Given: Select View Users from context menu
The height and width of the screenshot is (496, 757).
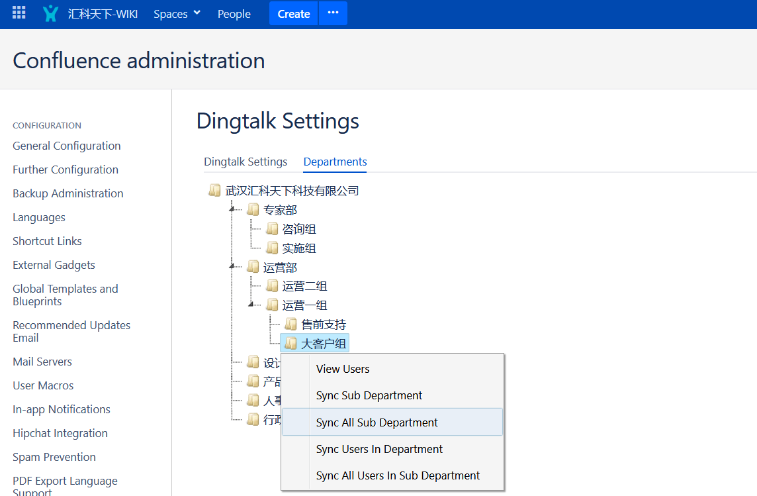Looking at the screenshot, I should [343, 369].
